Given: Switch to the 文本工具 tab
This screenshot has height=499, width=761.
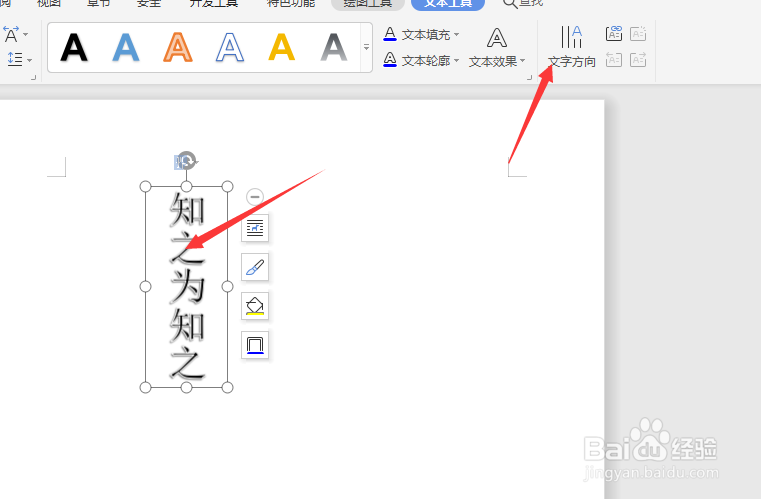Looking at the screenshot, I should pyautogui.click(x=448, y=4).
